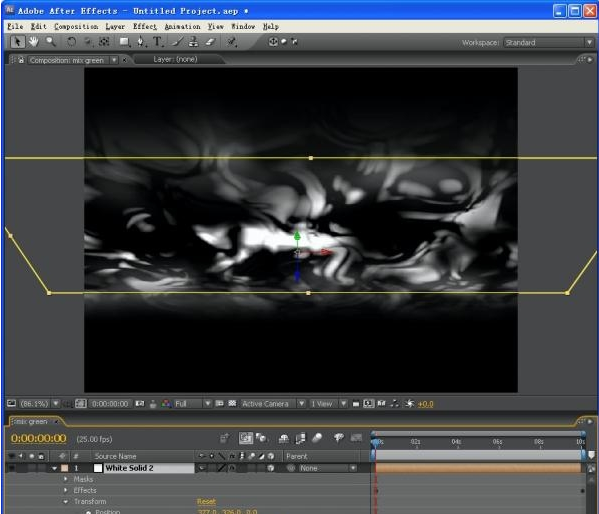Click the exposure value +0.0
599x514 pixels.
[x=426, y=404]
